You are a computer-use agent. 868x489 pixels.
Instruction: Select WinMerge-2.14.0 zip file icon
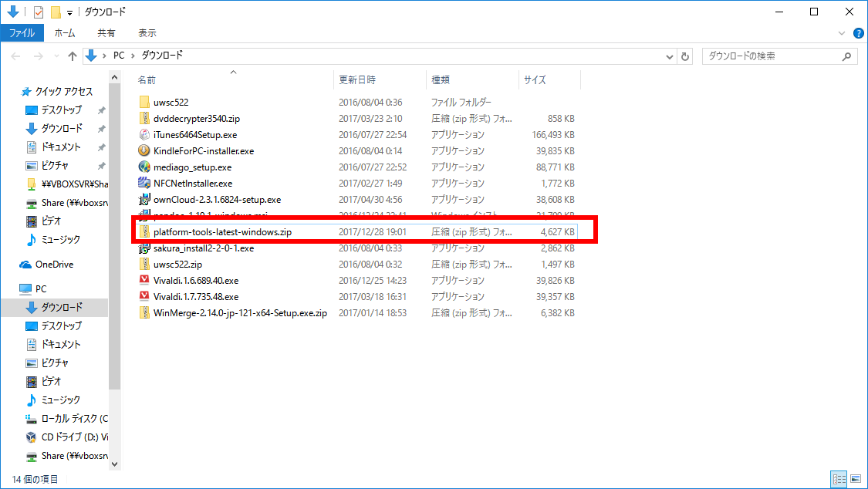[144, 312]
